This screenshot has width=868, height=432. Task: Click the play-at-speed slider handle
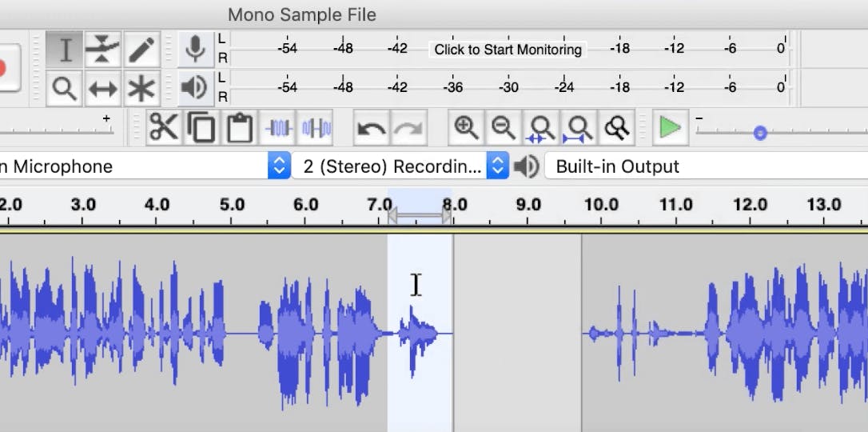[x=760, y=133]
